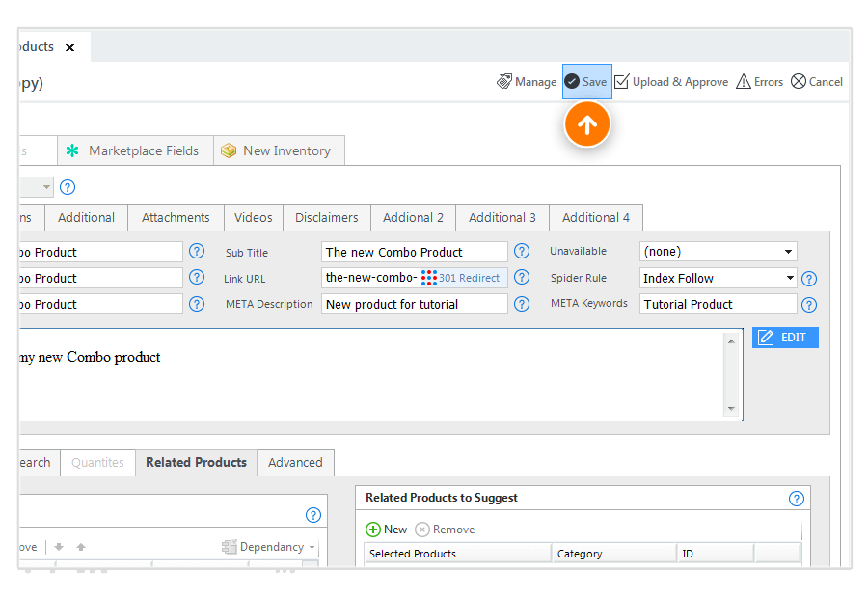Viewport: 868px width, 598px height.
Task: Click the Save button in the toolbar
Action: pyautogui.click(x=586, y=81)
